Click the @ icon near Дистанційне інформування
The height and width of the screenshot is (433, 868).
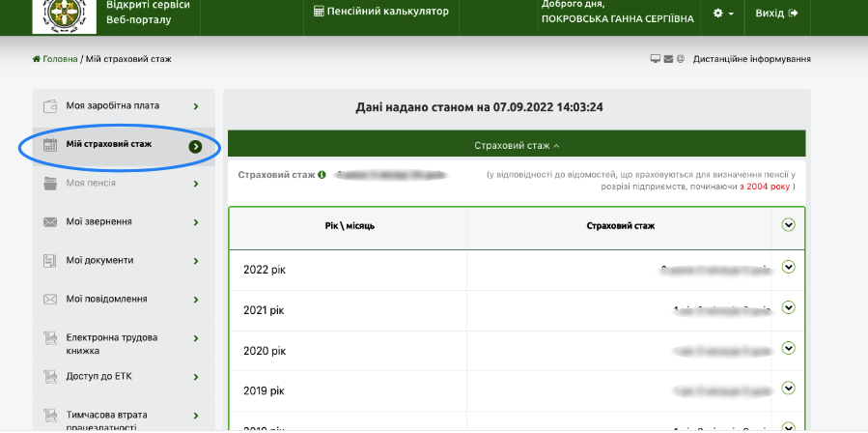[681, 59]
